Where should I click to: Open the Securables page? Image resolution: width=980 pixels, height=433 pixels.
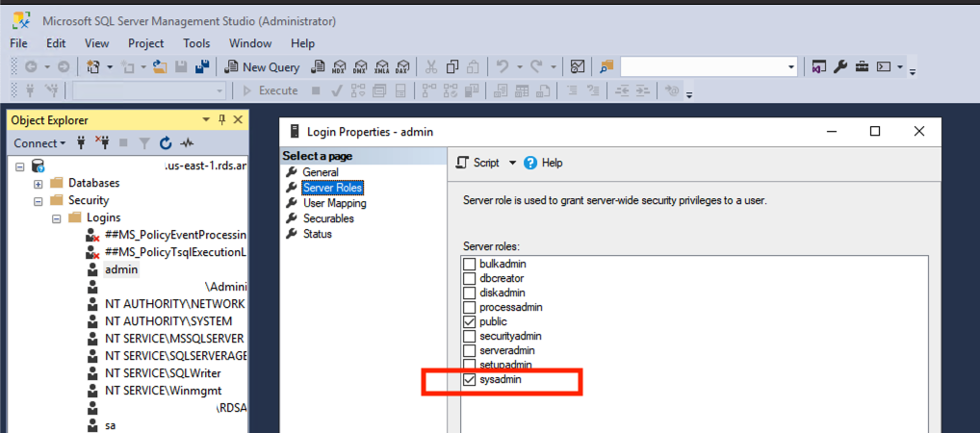point(328,218)
